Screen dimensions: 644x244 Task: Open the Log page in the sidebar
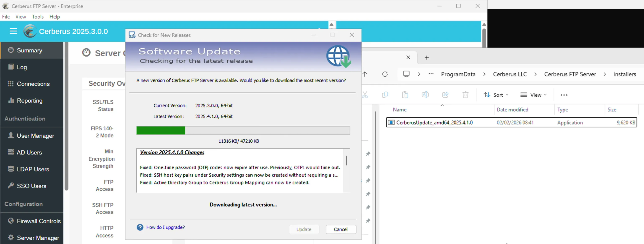[22, 67]
